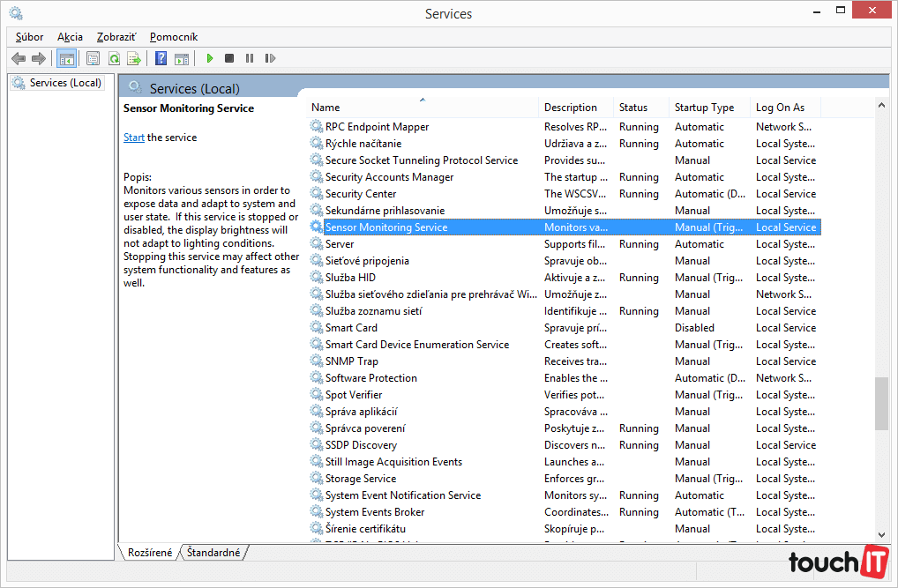The height and width of the screenshot is (588, 898).
Task: Toggle the Show/Hide Console Tree button
Action: coord(66,58)
